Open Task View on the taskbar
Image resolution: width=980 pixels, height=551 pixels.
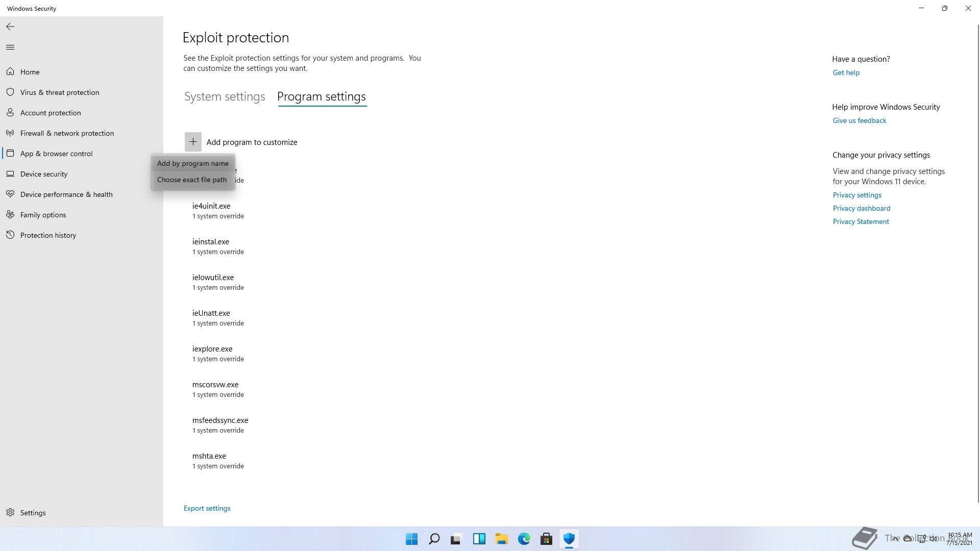tap(456, 539)
